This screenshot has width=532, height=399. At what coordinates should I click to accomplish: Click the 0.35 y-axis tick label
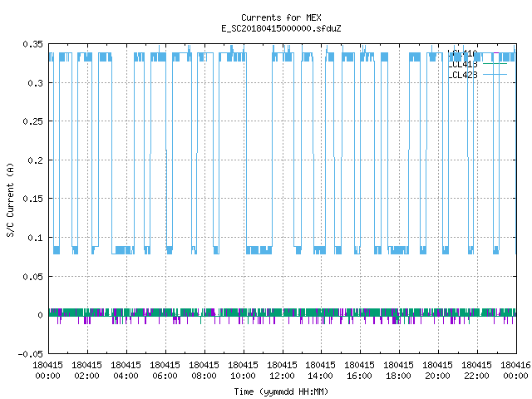(x=33, y=44)
